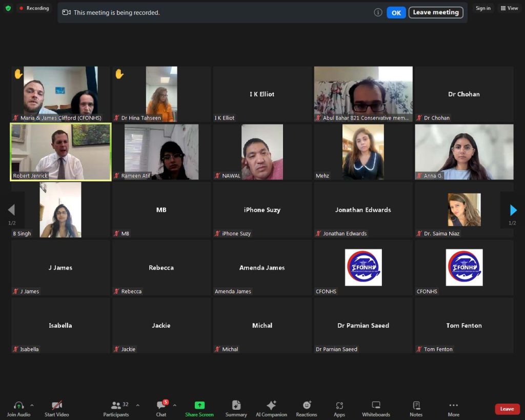Screen dimensions: 525x420
Task: Open the Reactions picker
Action: 307,408
